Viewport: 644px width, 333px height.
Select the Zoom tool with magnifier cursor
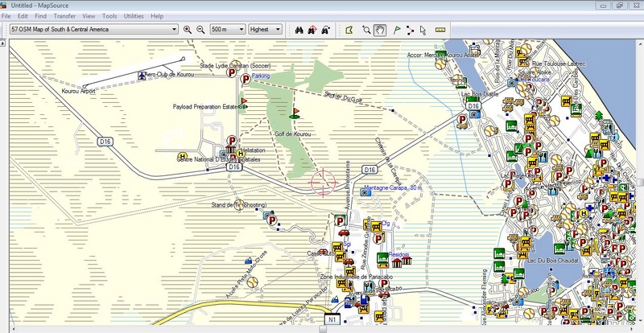(x=366, y=30)
